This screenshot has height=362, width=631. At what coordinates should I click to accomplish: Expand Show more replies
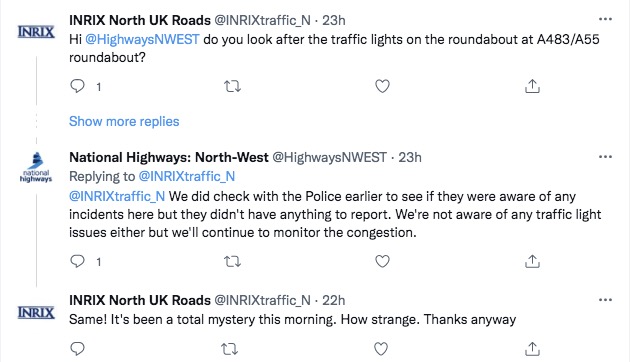pos(124,121)
